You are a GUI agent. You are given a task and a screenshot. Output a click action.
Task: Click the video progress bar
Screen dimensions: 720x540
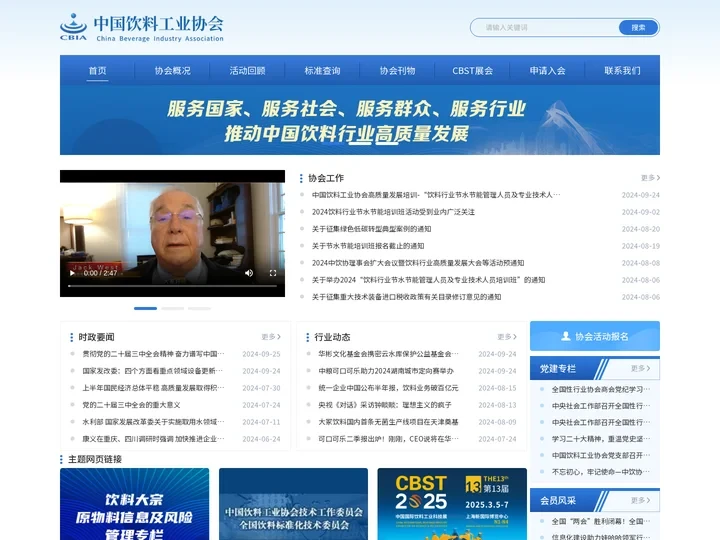172,286
